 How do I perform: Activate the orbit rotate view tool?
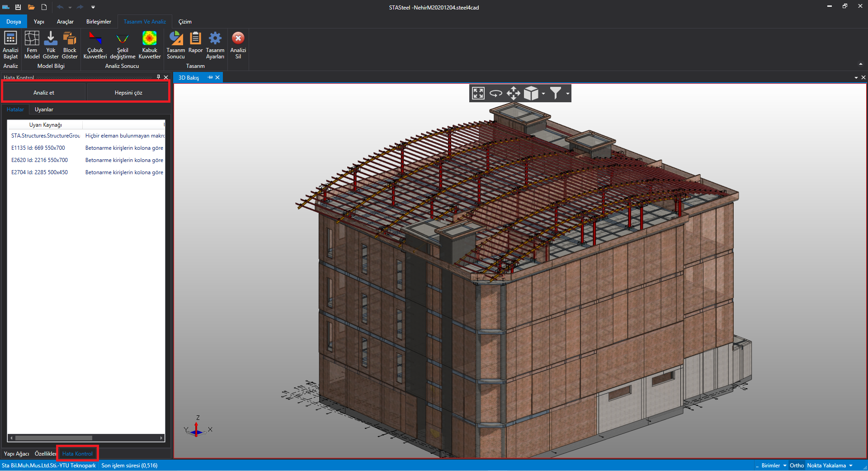click(496, 93)
